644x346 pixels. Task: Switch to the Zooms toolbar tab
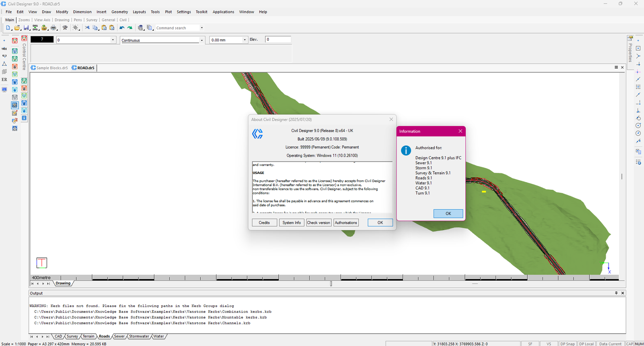pyautogui.click(x=24, y=20)
